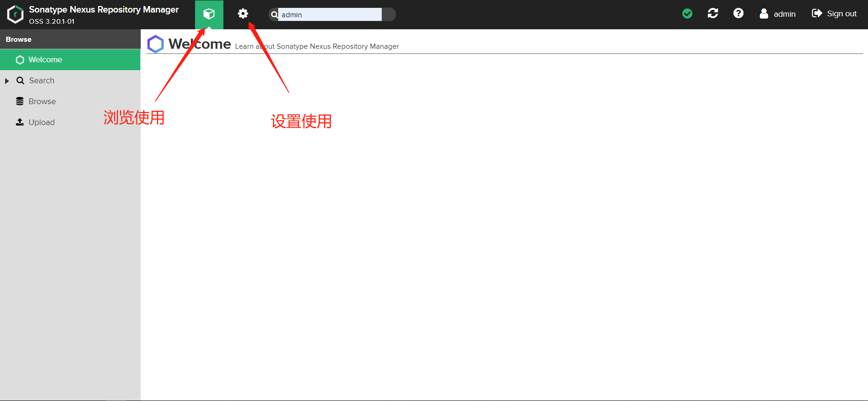Open the Upload menu item
This screenshot has width=868, height=401.
click(70, 122)
